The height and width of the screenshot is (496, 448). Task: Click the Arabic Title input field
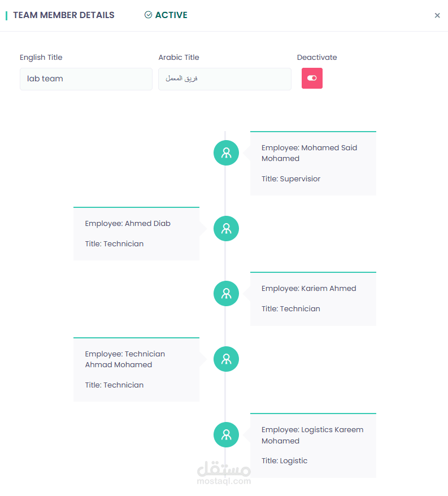(x=224, y=79)
